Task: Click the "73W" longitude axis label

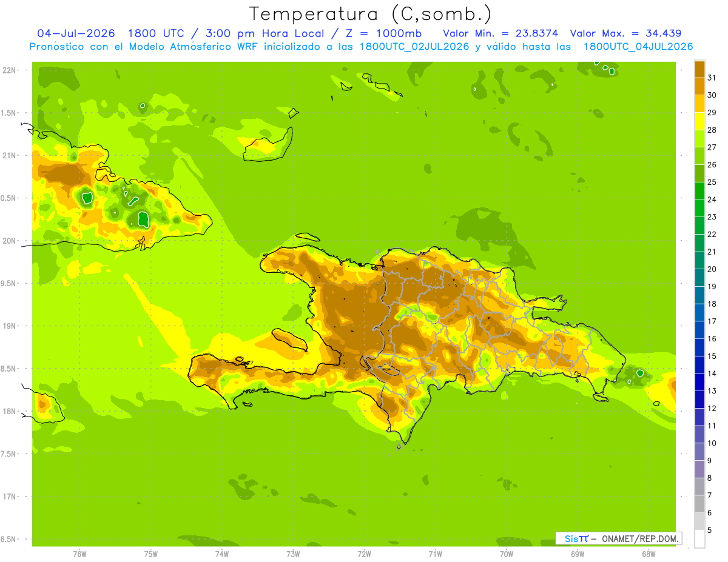Action: pyautogui.click(x=293, y=554)
